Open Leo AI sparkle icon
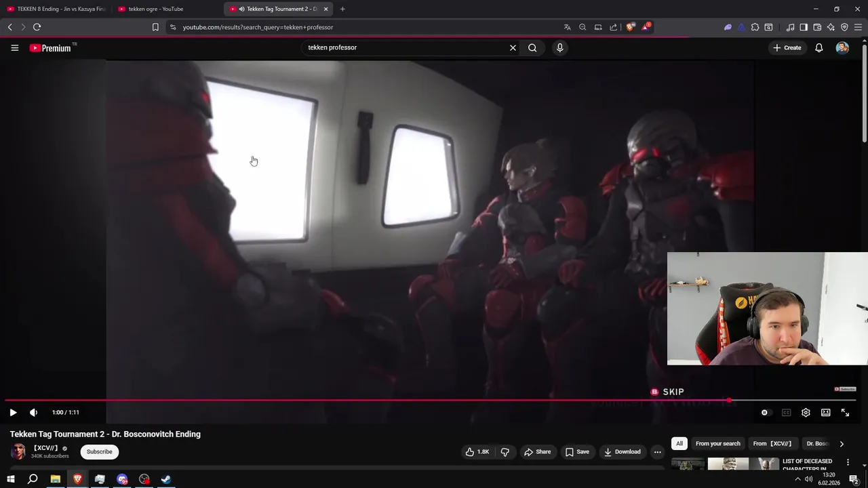Screen dimensions: 868x488 pyautogui.click(x=831, y=27)
